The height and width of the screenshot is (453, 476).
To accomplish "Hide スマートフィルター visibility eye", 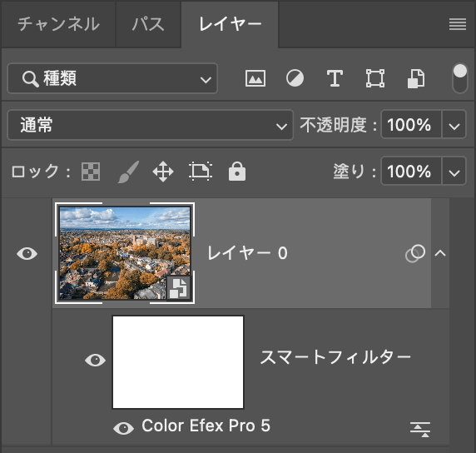I will click(95, 360).
